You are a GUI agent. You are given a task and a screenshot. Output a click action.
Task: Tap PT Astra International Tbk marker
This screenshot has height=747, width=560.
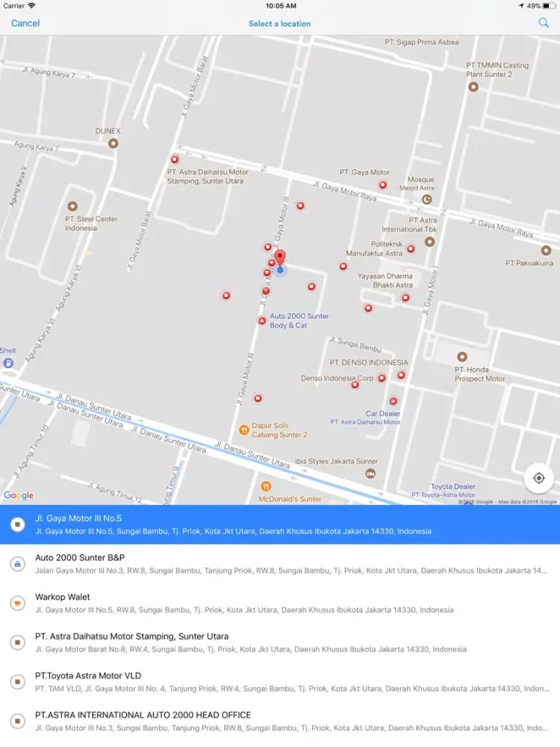click(429, 241)
